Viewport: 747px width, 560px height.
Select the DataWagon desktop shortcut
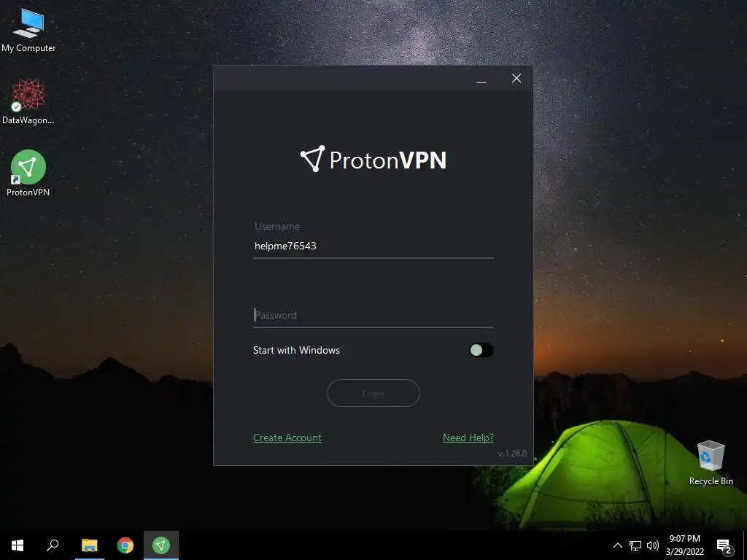coord(28,102)
